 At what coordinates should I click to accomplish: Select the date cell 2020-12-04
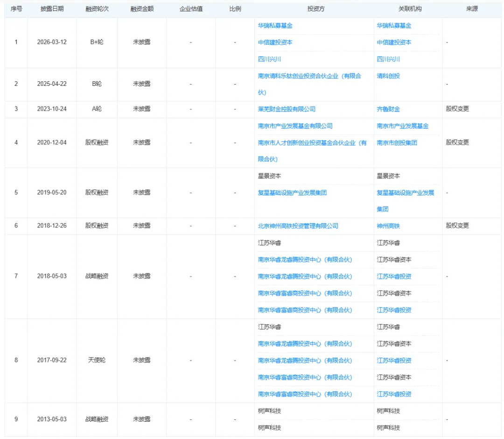click(x=52, y=142)
